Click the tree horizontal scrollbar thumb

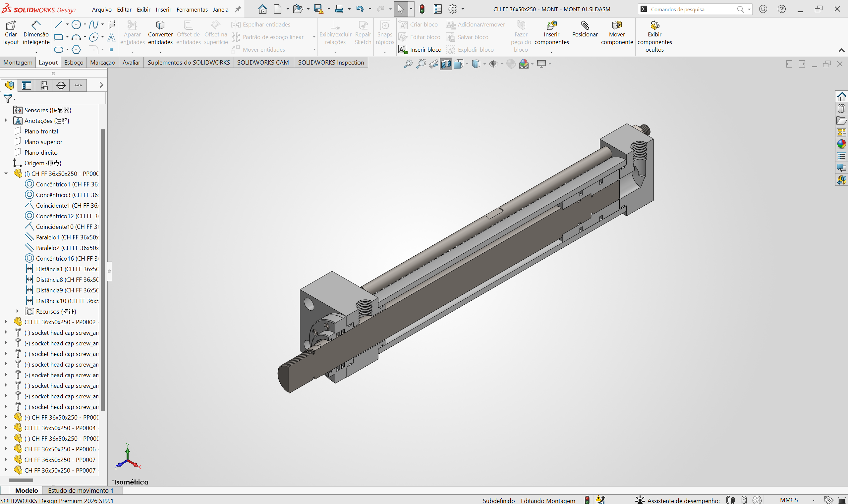tap(21, 480)
